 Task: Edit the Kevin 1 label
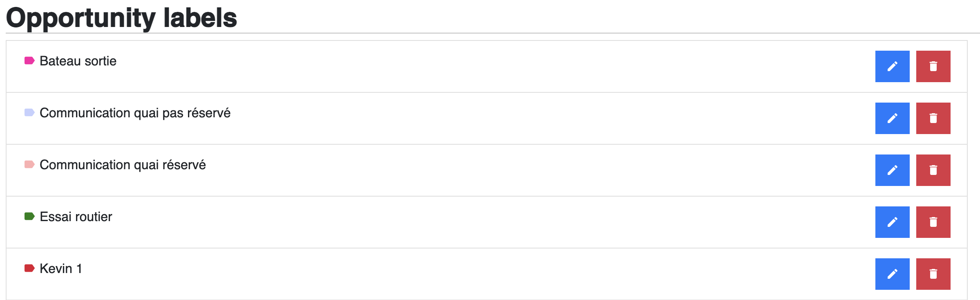(892, 274)
